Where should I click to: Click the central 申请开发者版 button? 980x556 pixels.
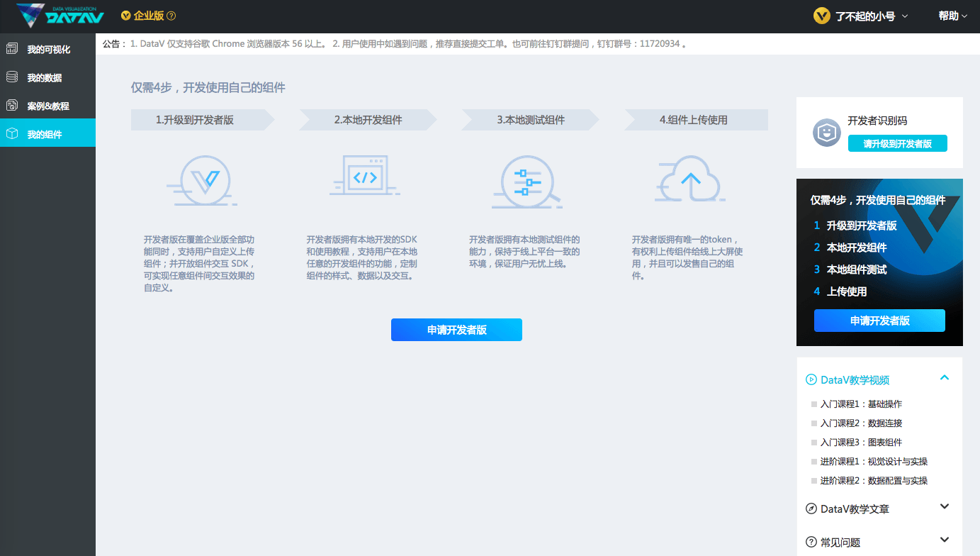click(456, 330)
